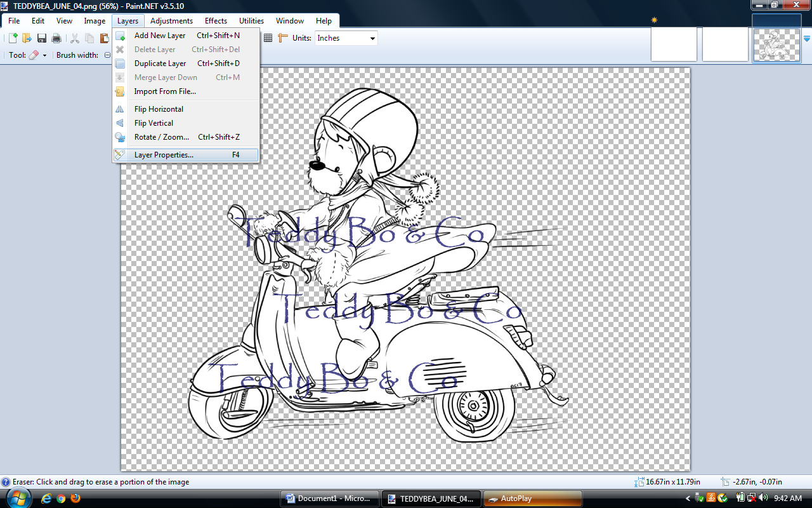Screen dimensions: 812x508
Task: Open the Window menu
Action: click(290, 21)
